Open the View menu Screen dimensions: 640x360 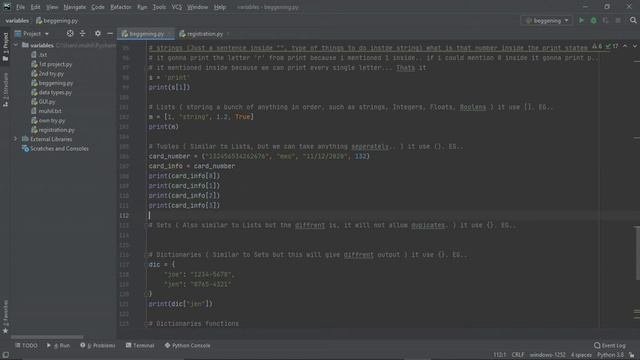click(x=52, y=7)
